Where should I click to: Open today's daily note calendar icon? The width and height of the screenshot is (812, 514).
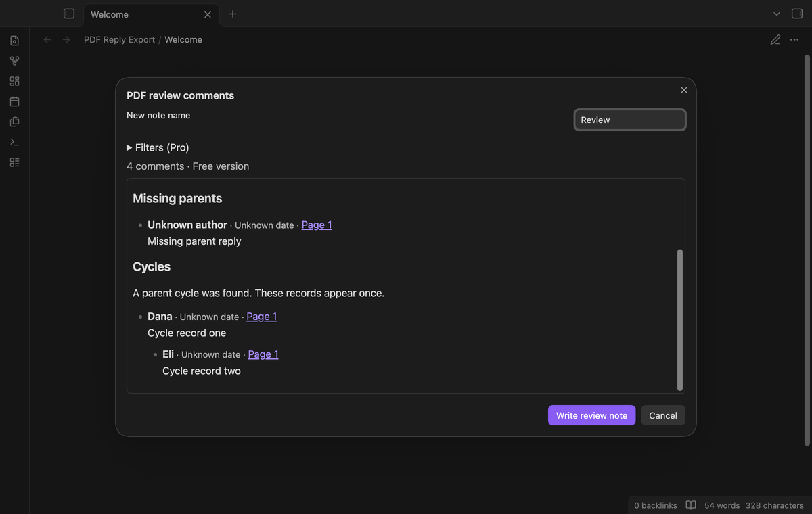14,101
